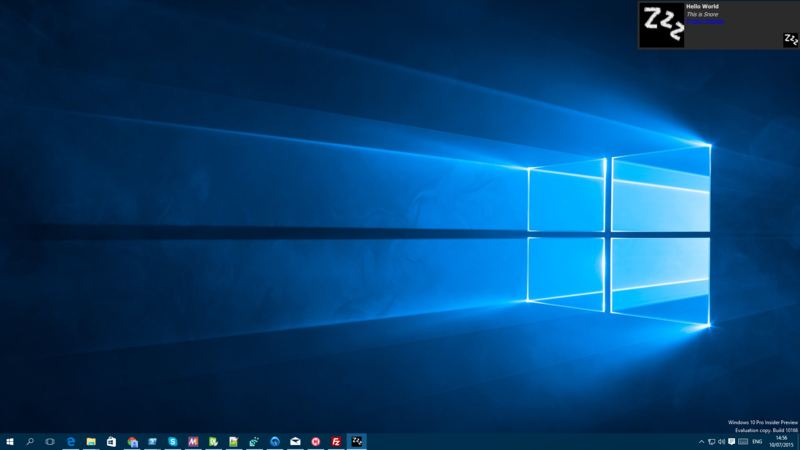
Task: Click the large Zzz notification image
Action: coord(662,25)
